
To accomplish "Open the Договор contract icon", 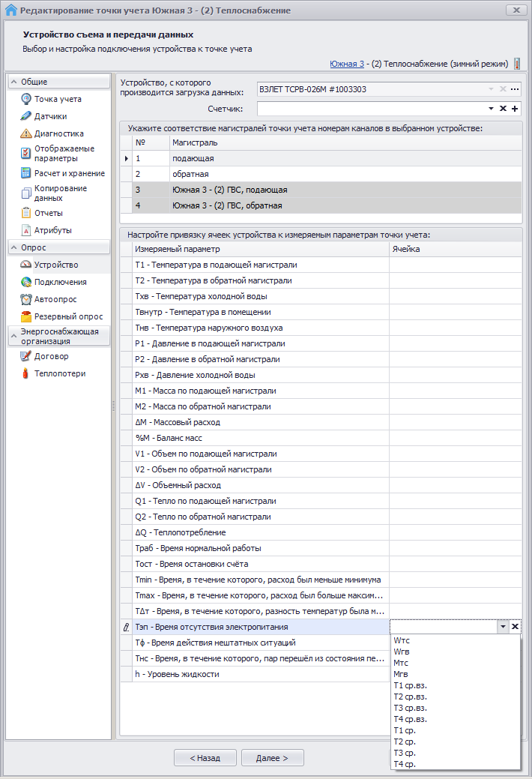I will pos(25,355).
